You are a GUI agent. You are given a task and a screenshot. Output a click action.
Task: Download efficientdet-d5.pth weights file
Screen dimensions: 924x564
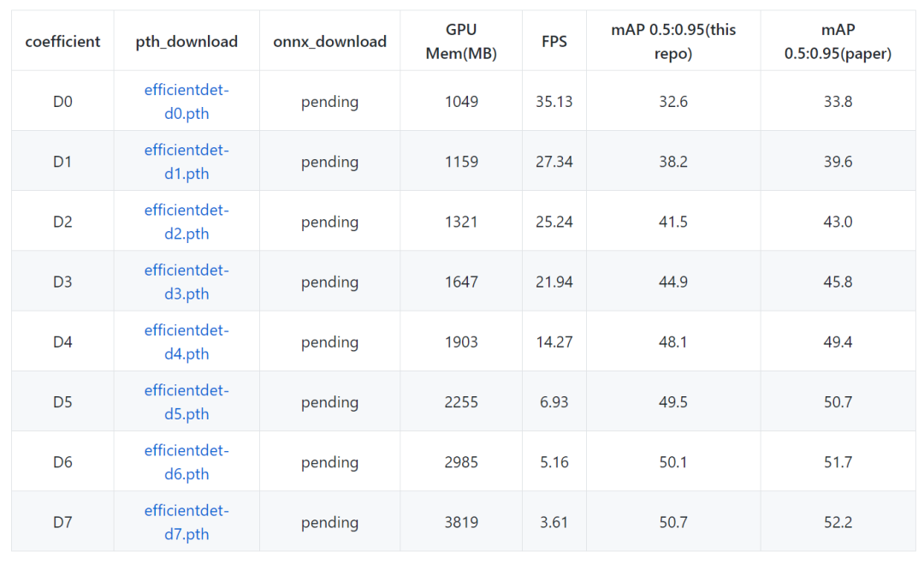(187, 402)
